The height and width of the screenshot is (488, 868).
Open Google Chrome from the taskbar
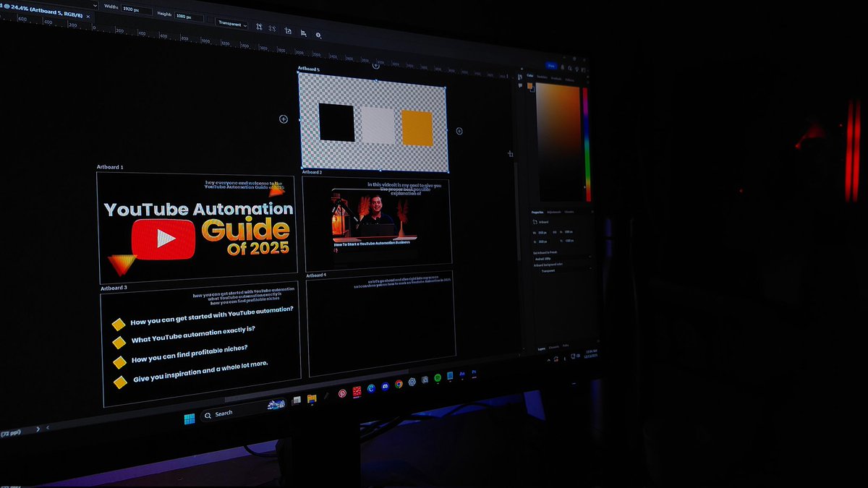tap(399, 384)
